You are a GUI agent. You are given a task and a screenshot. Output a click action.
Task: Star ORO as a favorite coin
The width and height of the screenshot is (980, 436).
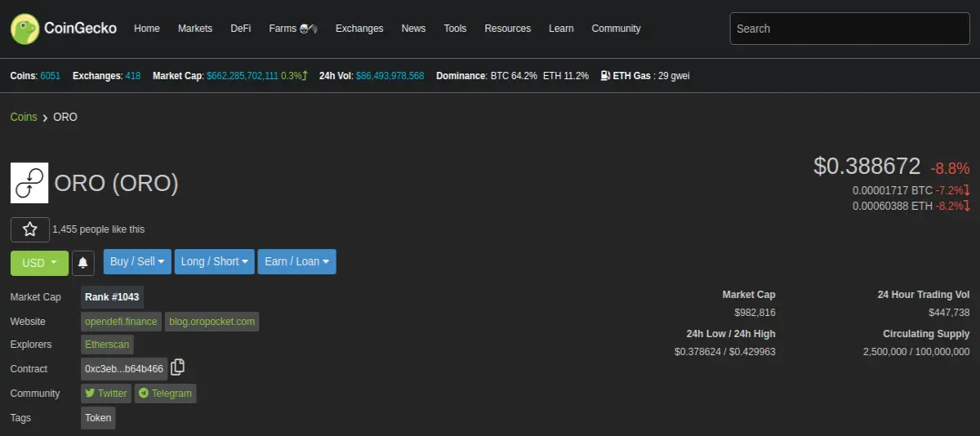click(30, 229)
